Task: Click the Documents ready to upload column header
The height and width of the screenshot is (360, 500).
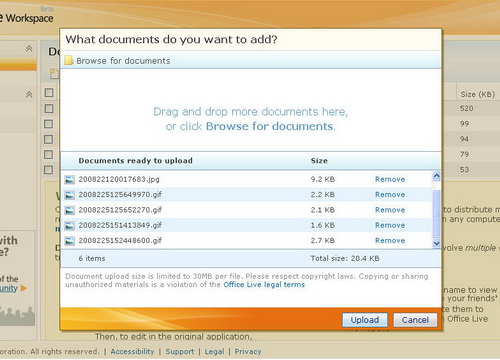Action: (x=135, y=161)
